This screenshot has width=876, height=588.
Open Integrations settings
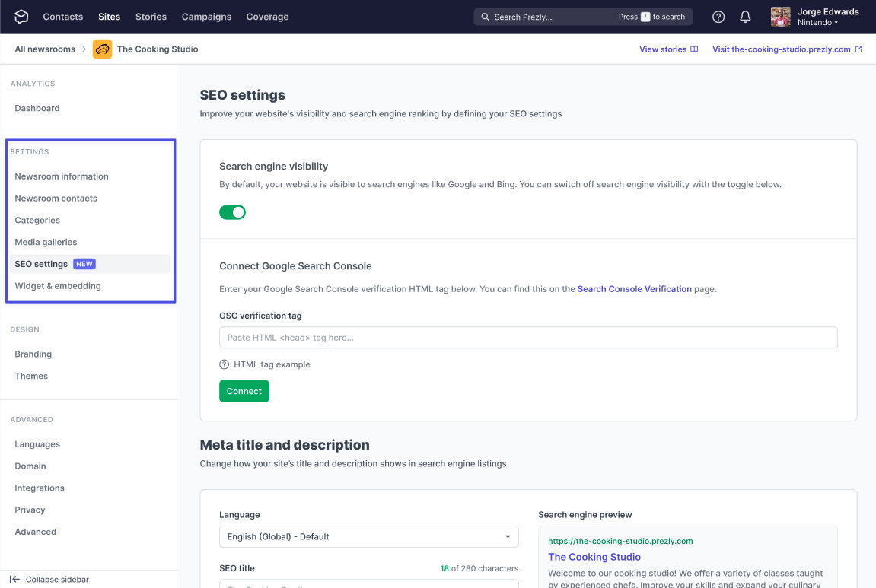point(40,488)
